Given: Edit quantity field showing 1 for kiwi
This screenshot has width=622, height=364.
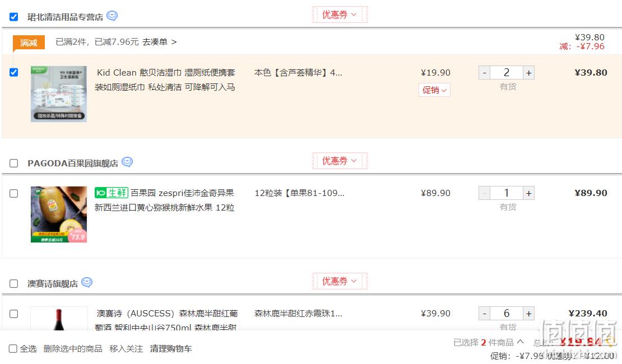Looking at the screenshot, I should (507, 194).
